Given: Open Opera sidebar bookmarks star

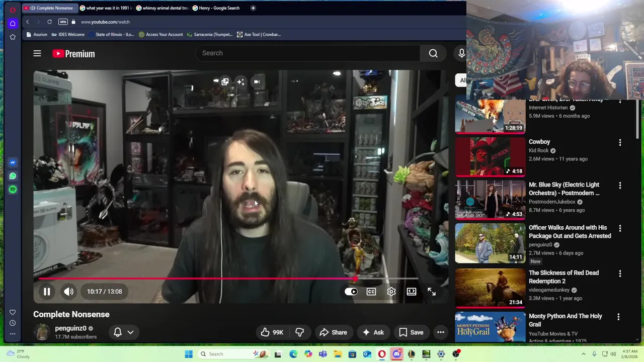Looking at the screenshot, I should click(x=13, y=37).
